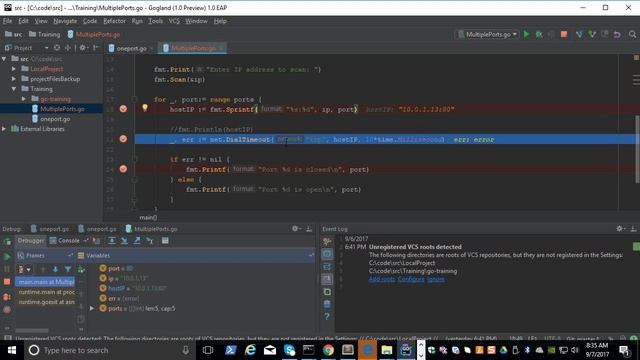Image resolution: width=640 pixels, height=360 pixels.
Task: Open Google Chrome from the taskbar
Action: [x=328, y=350]
